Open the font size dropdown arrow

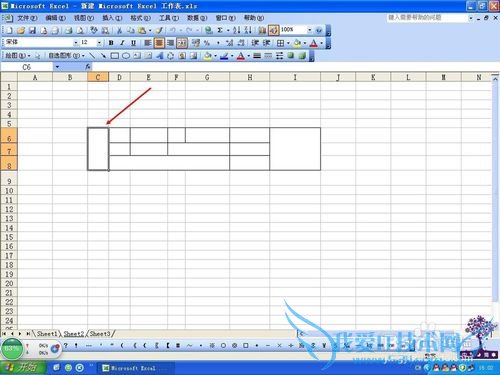point(99,43)
